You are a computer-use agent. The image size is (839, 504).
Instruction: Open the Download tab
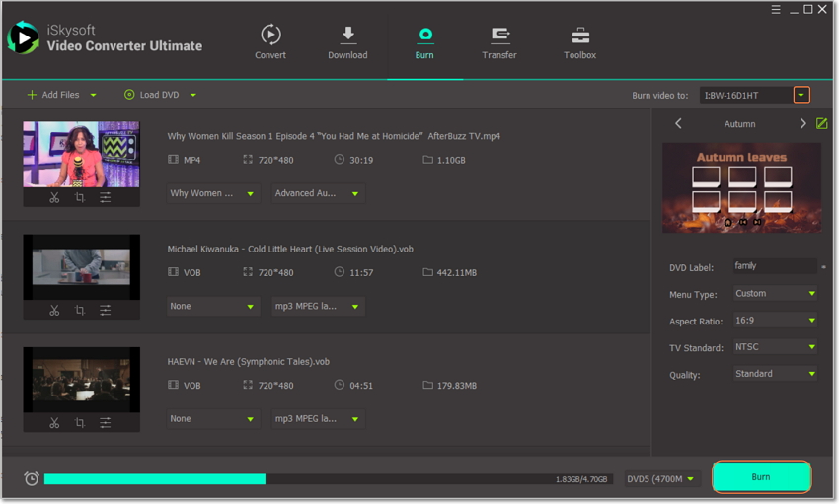tap(347, 42)
